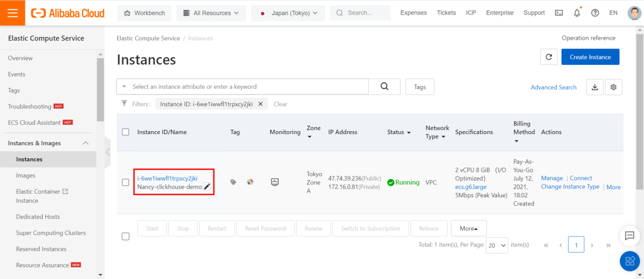This screenshot has height=279, width=644.
Task: Filter by Network Type dropdown
Action: [443, 137]
